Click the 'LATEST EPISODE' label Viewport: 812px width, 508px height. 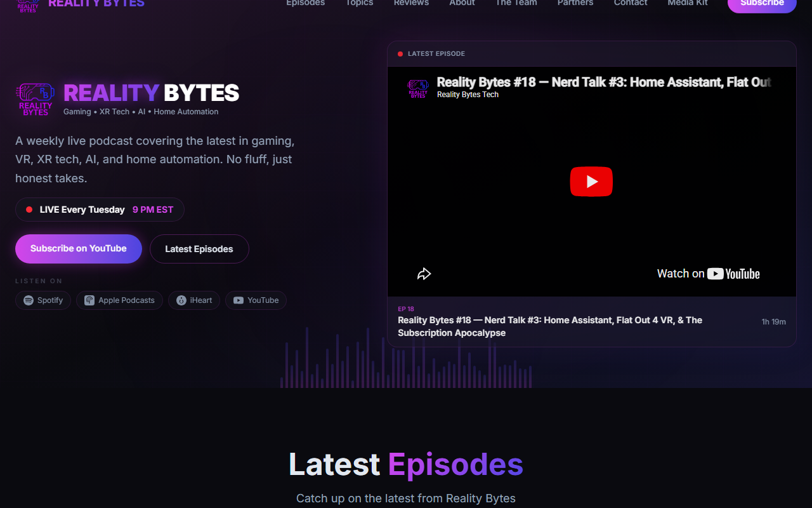tap(436, 54)
